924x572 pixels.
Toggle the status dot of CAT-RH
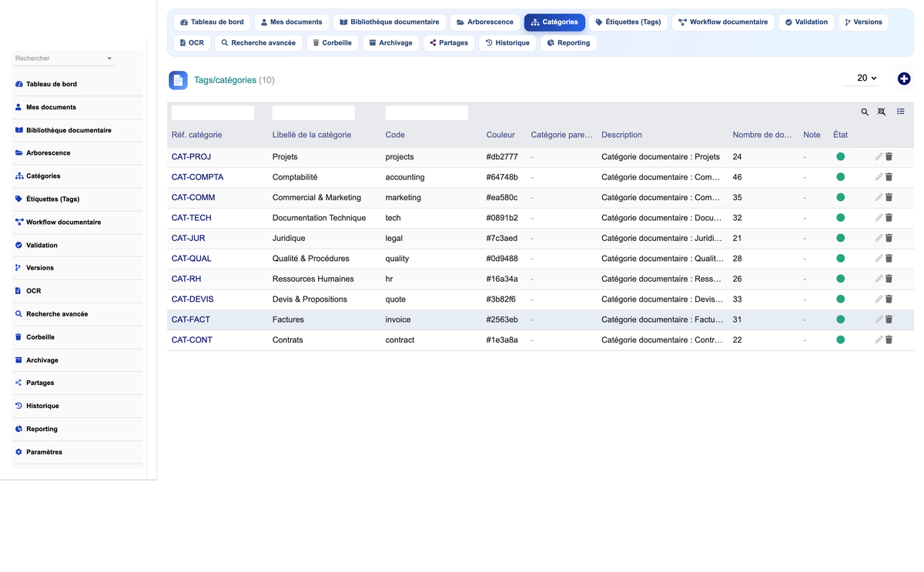(x=840, y=279)
